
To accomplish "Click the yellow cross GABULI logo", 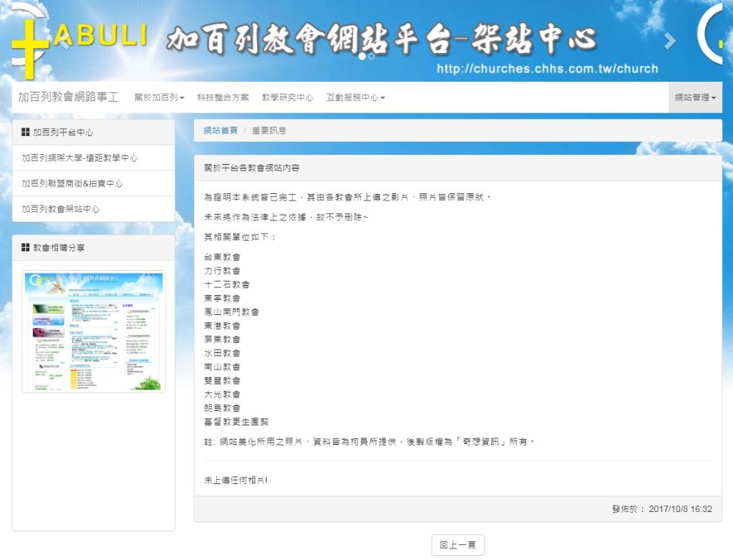I will (30, 43).
